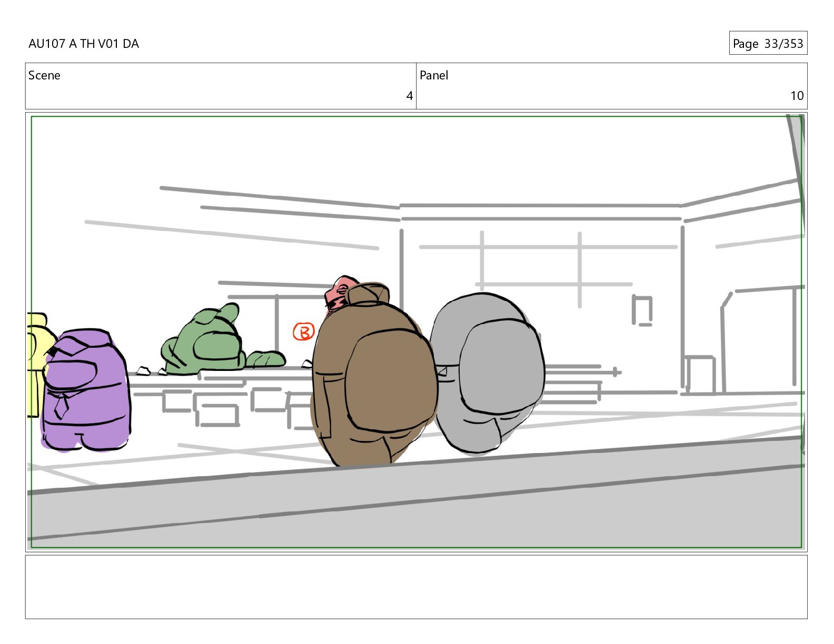Click the 'Scene' label
The height and width of the screenshot is (644, 834).
44,75
